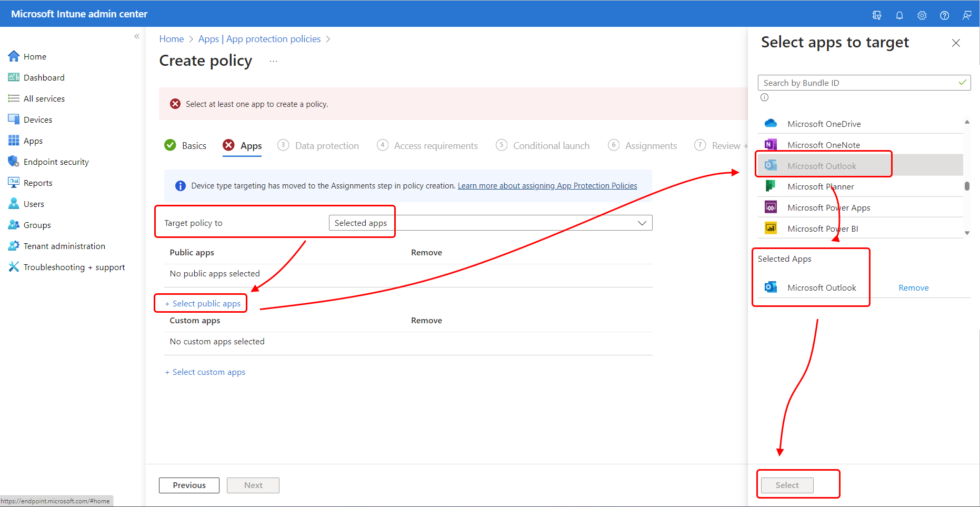Open the Access requirements step
The image size is (980, 507).
pyautogui.click(x=427, y=145)
